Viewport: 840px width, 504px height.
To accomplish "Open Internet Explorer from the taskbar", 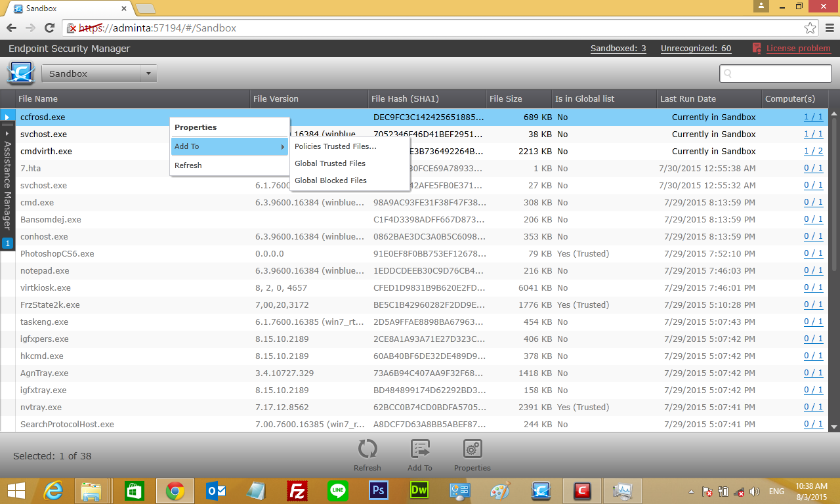I will tap(53, 491).
